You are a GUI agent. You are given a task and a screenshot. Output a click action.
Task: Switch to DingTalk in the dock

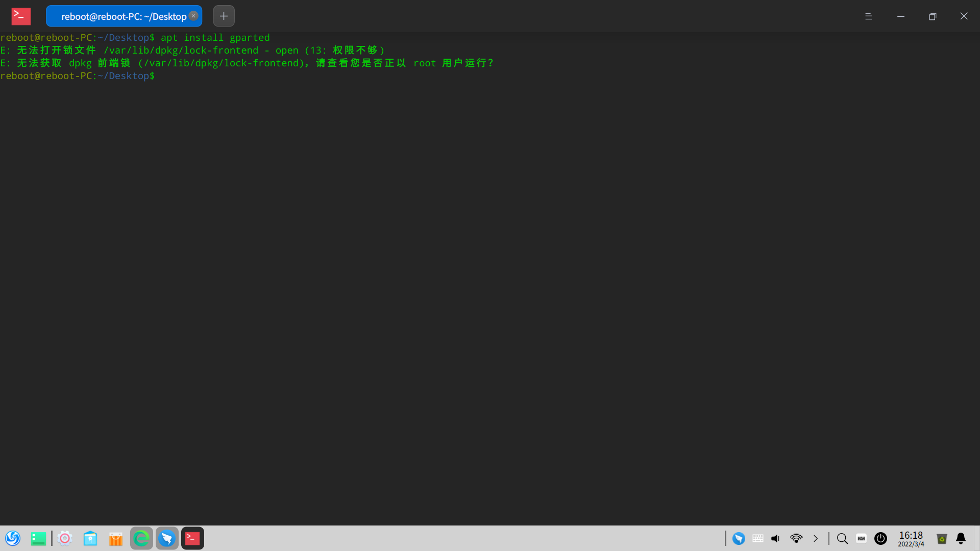tap(167, 538)
